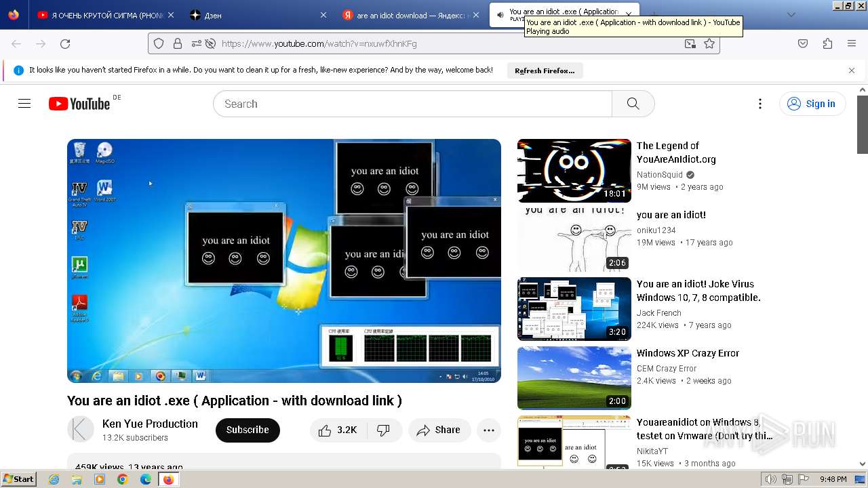Visit CEM Crazy Error channel name
This screenshot has width=868, height=488.
(x=667, y=369)
